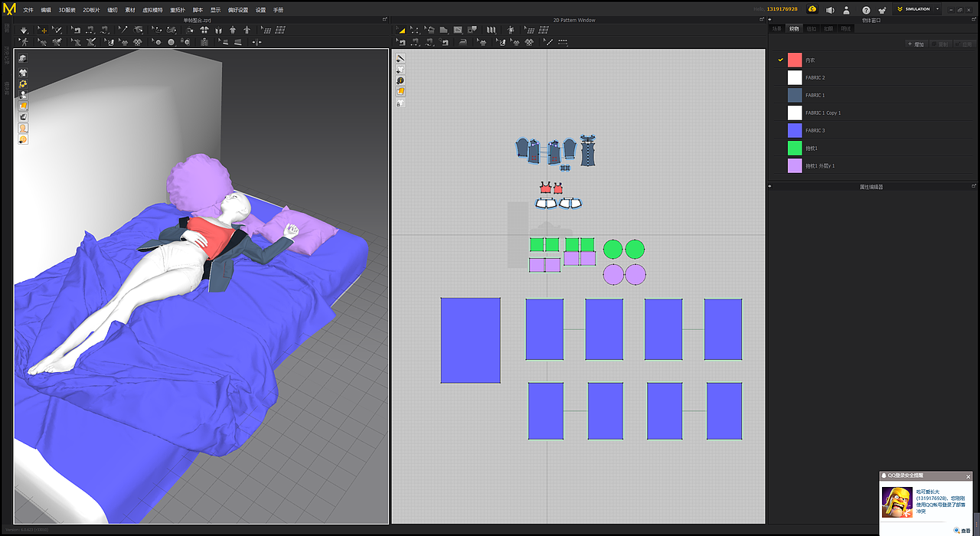
Task: Click the lock pattern icon in the 2D side toolbar
Action: [x=400, y=103]
